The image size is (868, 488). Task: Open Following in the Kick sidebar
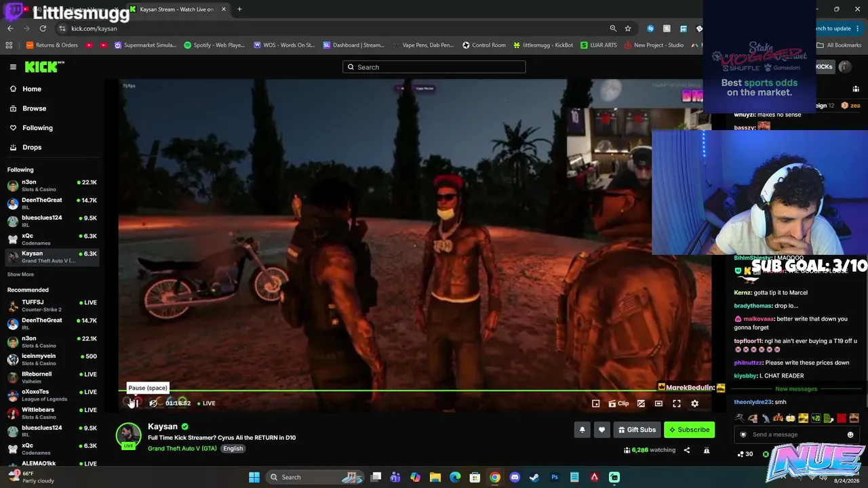point(52,127)
